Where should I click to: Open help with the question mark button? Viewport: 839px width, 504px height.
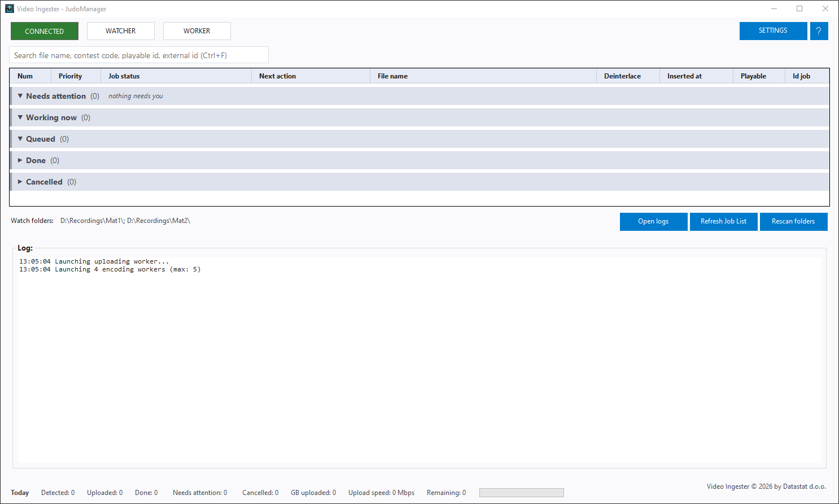(819, 31)
